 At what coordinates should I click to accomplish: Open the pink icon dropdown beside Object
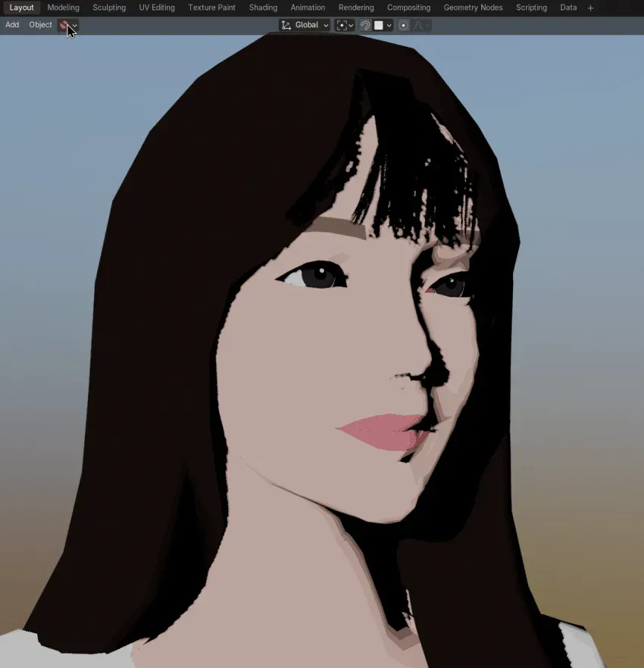(x=68, y=25)
